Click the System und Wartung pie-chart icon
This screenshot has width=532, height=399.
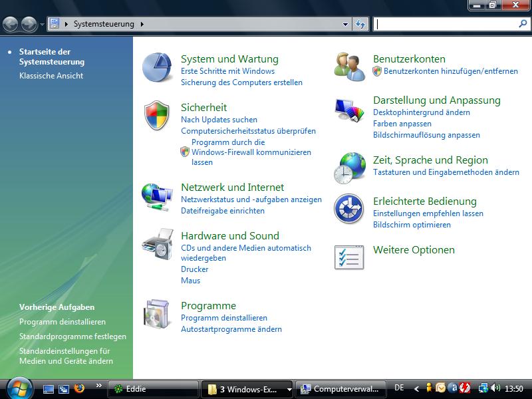coord(157,66)
